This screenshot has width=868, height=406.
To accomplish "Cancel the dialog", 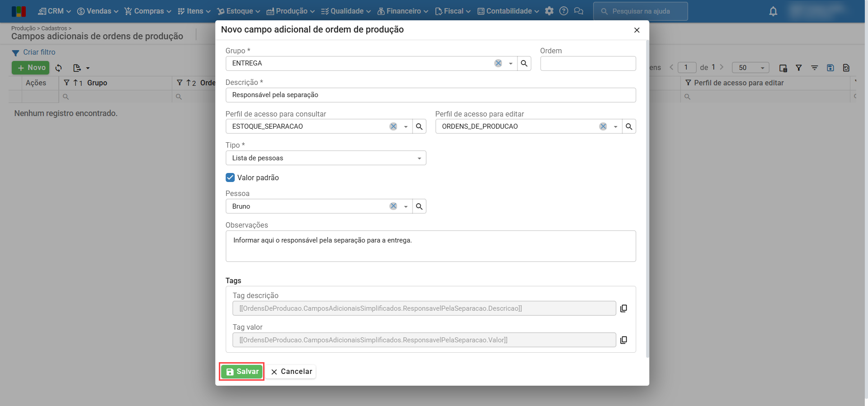I will (291, 372).
